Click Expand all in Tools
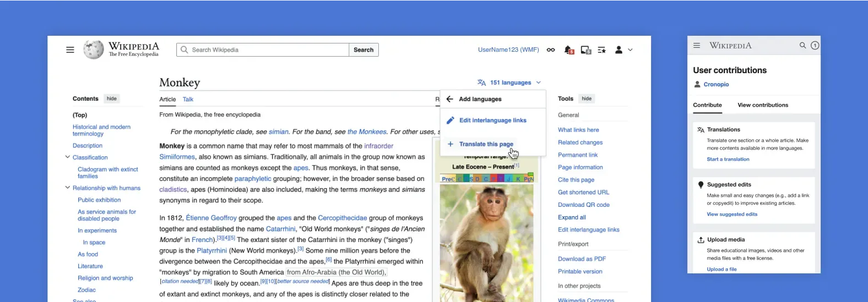The height and width of the screenshot is (302, 868). [572, 217]
